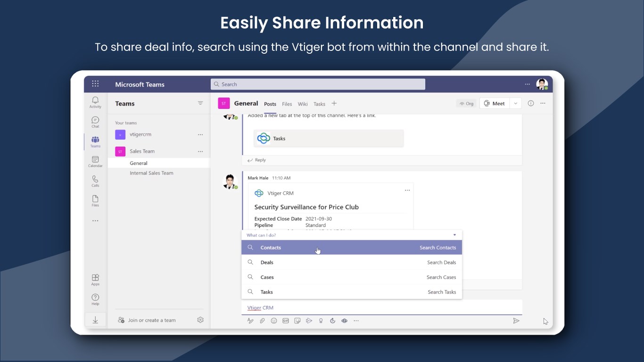Show more messaging extensions ellipsis

point(356,321)
